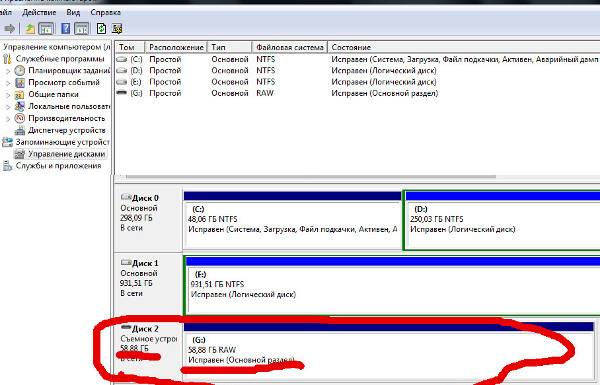Select the (C:) 48,06 ГБ NTFS partition
The image size is (600, 385).
(x=292, y=220)
